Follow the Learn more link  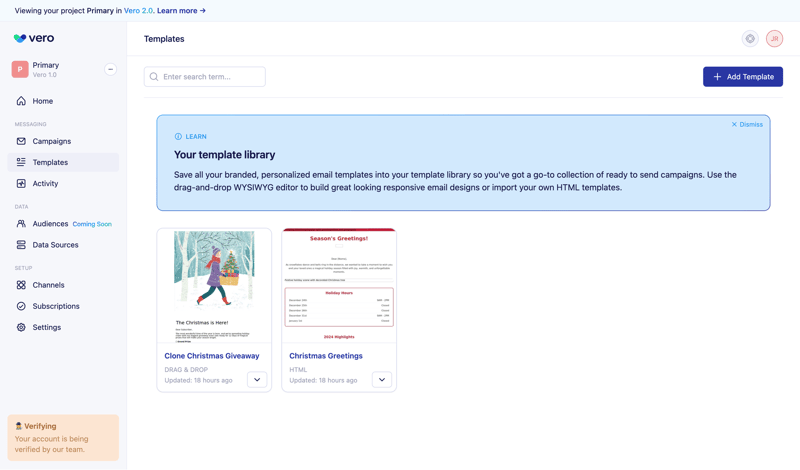point(181,11)
